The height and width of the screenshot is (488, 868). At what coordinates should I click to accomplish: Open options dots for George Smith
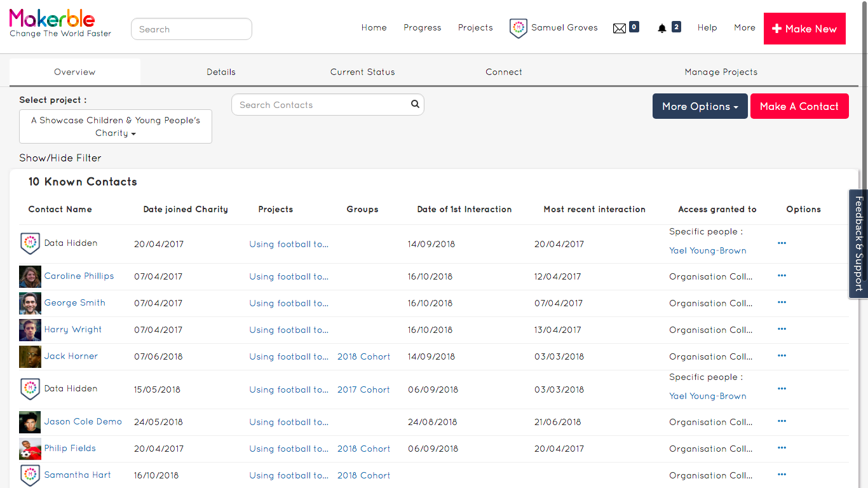click(x=782, y=302)
